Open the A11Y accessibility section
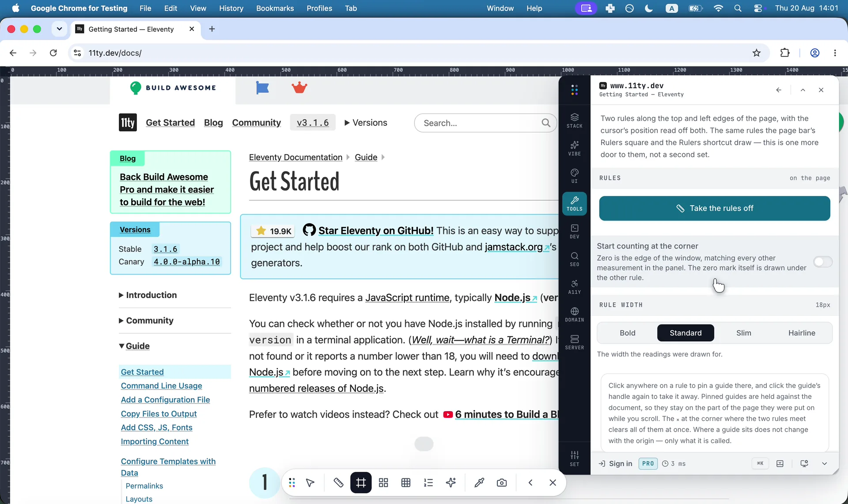 [x=574, y=287]
